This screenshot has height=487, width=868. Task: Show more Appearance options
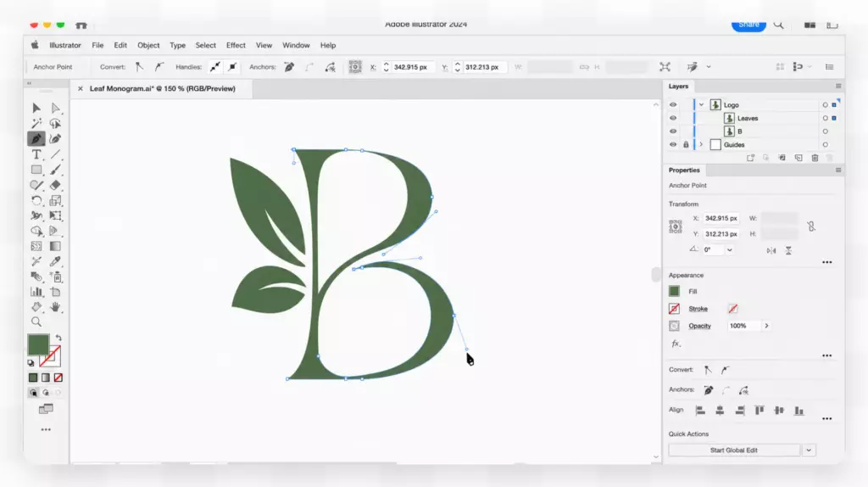click(827, 355)
